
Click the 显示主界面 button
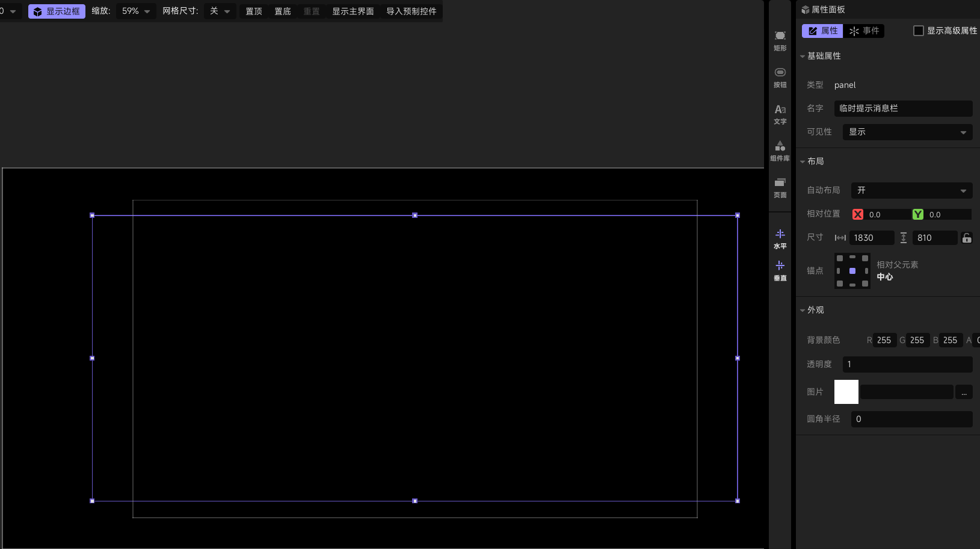coord(353,11)
